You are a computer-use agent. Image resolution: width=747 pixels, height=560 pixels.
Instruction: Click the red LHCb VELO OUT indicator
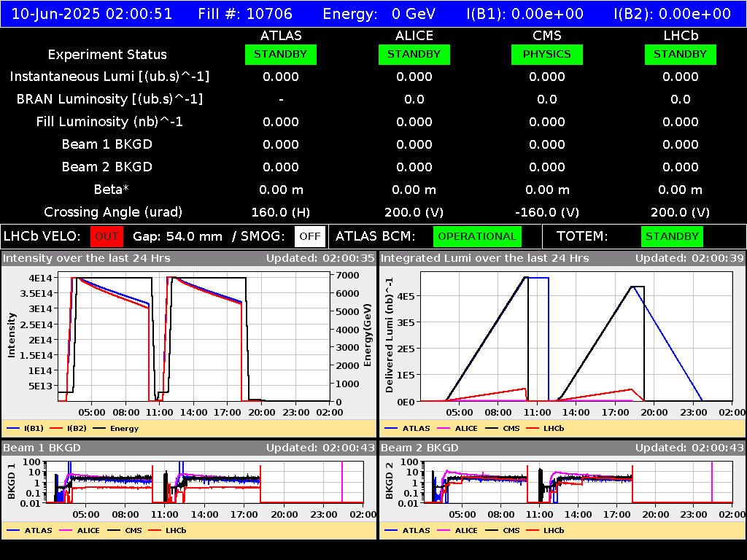[x=107, y=236]
